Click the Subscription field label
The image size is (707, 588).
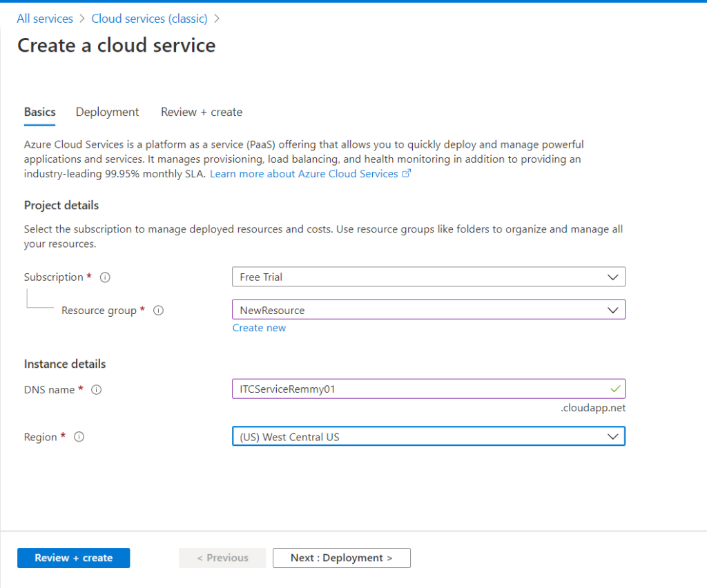pos(54,277)
